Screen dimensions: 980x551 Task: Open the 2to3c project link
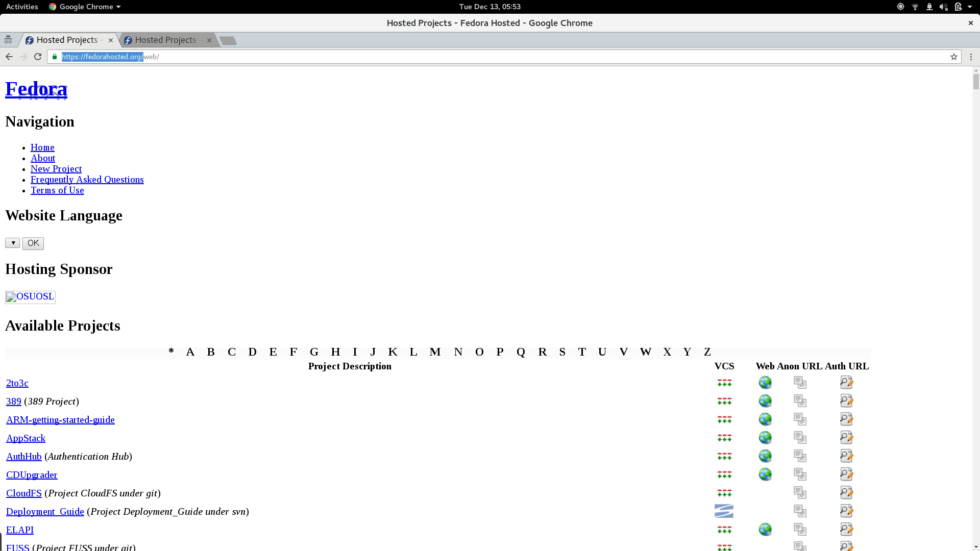[17, 383]
